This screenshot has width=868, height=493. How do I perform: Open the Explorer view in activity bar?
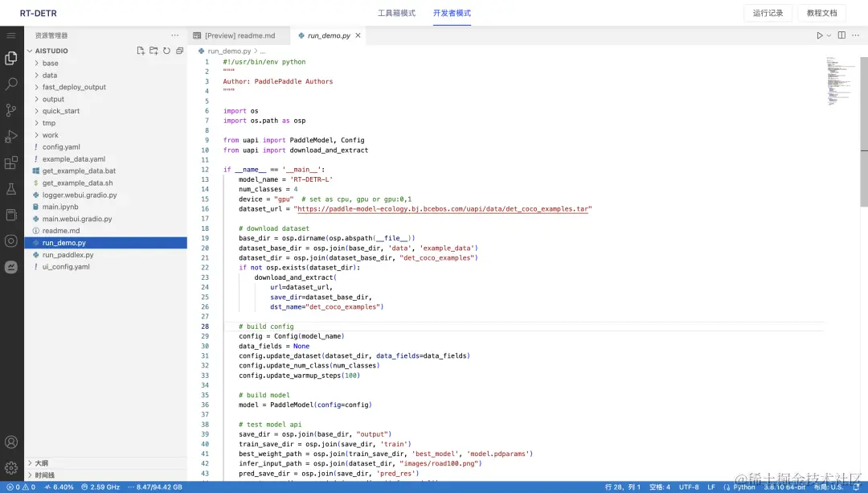coord(11,58)
